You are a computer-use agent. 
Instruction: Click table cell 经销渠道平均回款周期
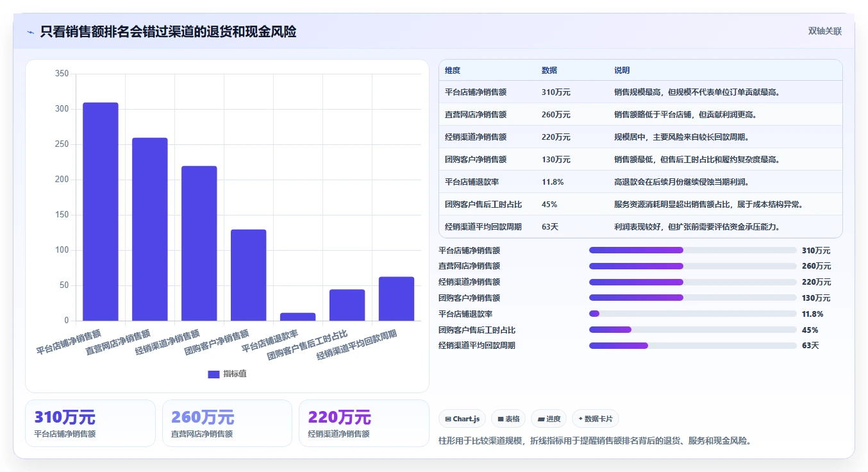coord(483,227)
